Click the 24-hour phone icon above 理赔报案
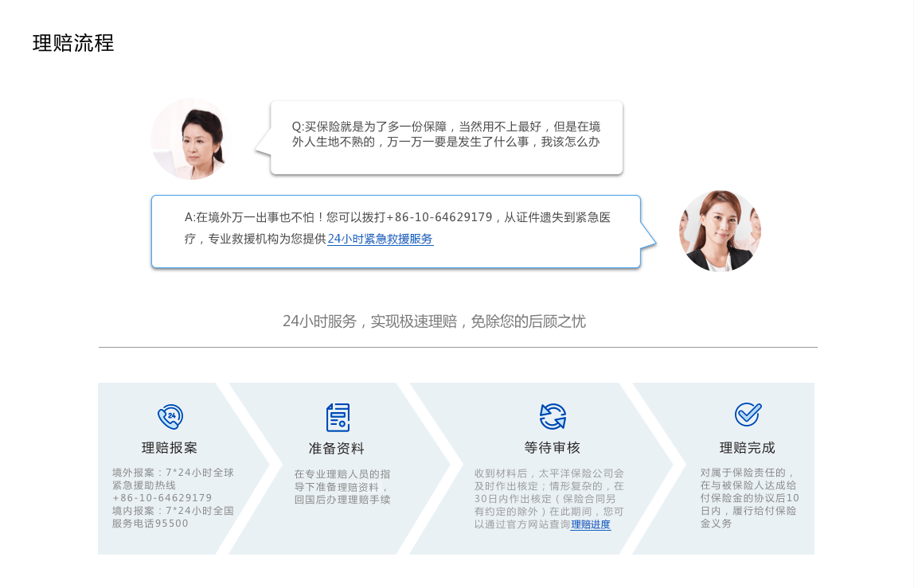914x588 pixels. [170, 416]
